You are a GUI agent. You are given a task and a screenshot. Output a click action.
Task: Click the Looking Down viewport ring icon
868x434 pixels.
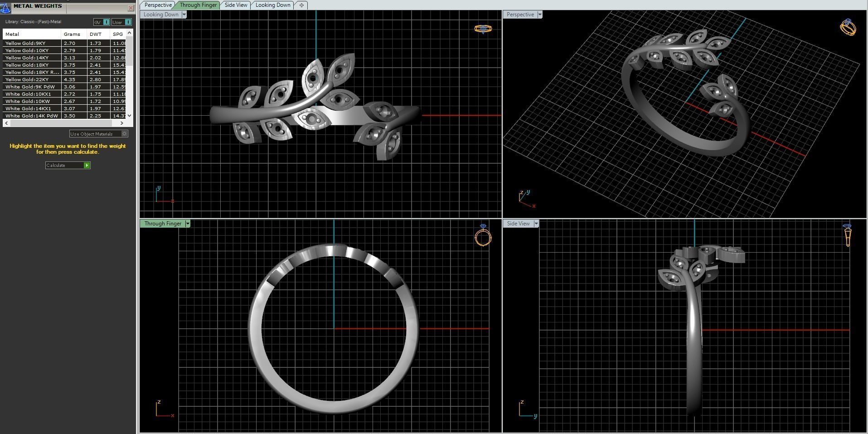coord(483,29)
